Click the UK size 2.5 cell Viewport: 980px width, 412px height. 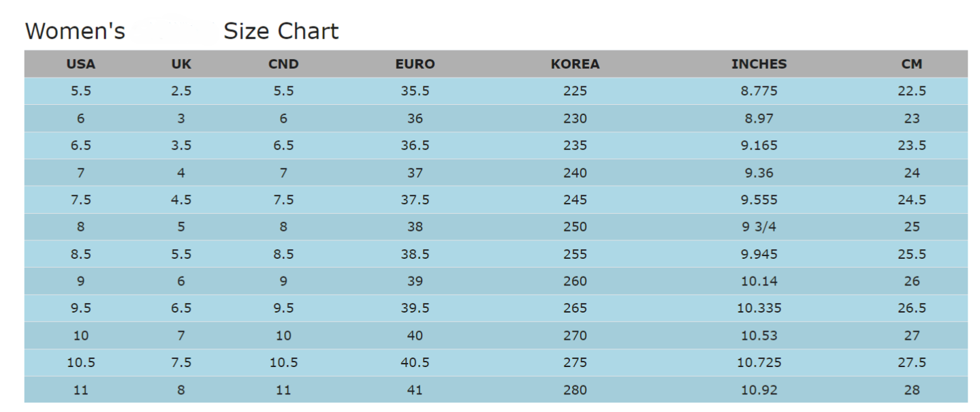point(181,91)
